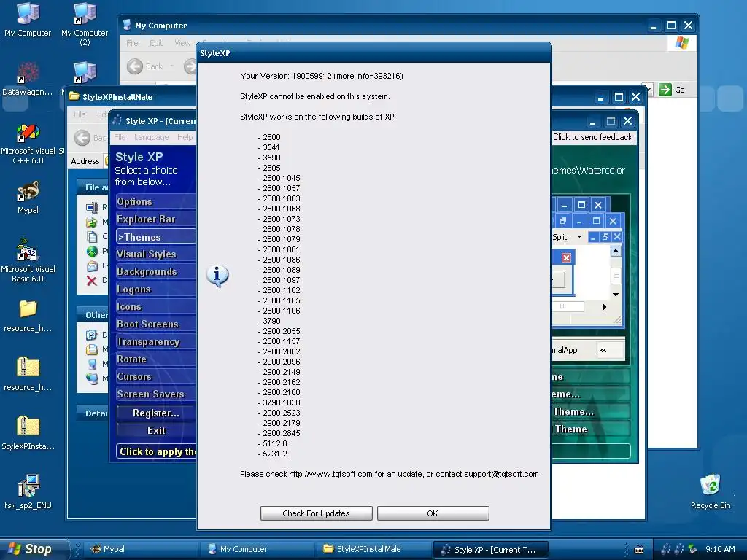Click the blue information icon in StyleXP dialog

coord(217,276)
